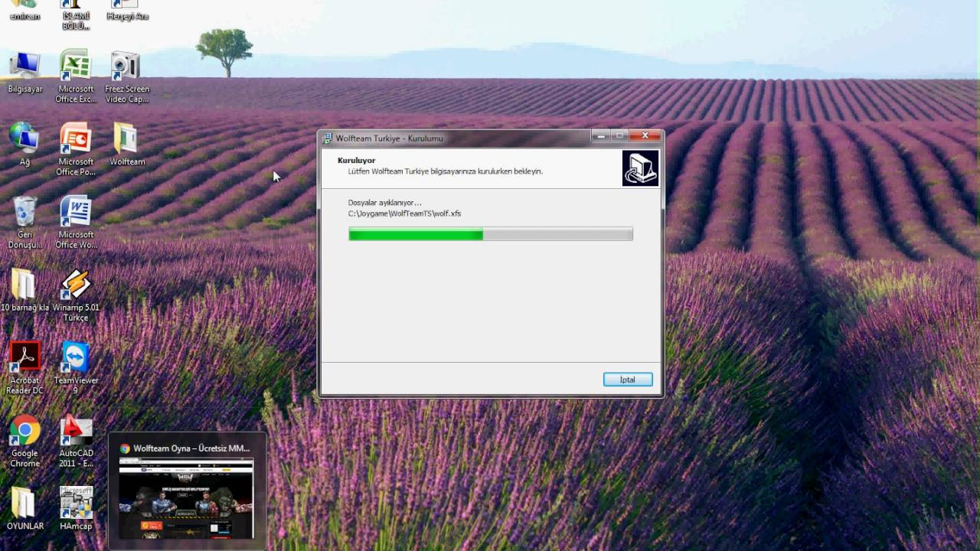The height and width of the screenshot is (551, 980).
Task: Open the 10 barmag kla folder
Action: tap(24, 290)
